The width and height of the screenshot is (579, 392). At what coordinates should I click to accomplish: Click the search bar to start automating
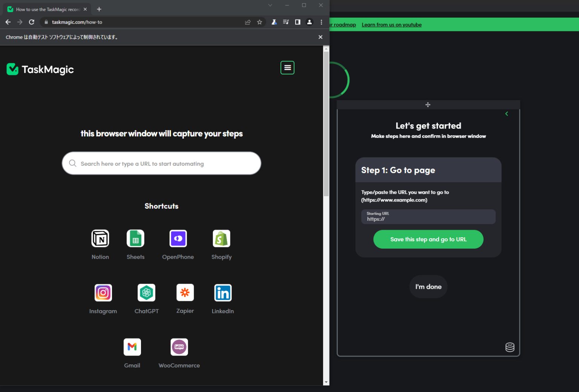[x=161, y=163]
